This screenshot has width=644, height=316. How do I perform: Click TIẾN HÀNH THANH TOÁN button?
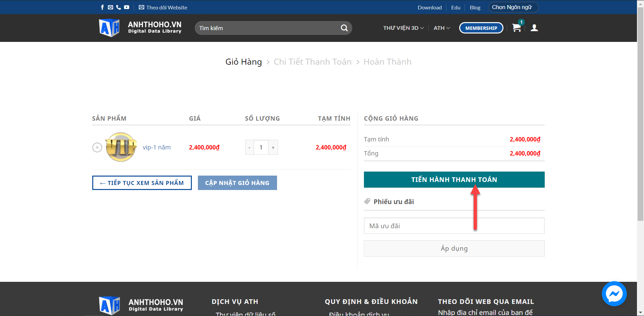click(x=454, y=180)
